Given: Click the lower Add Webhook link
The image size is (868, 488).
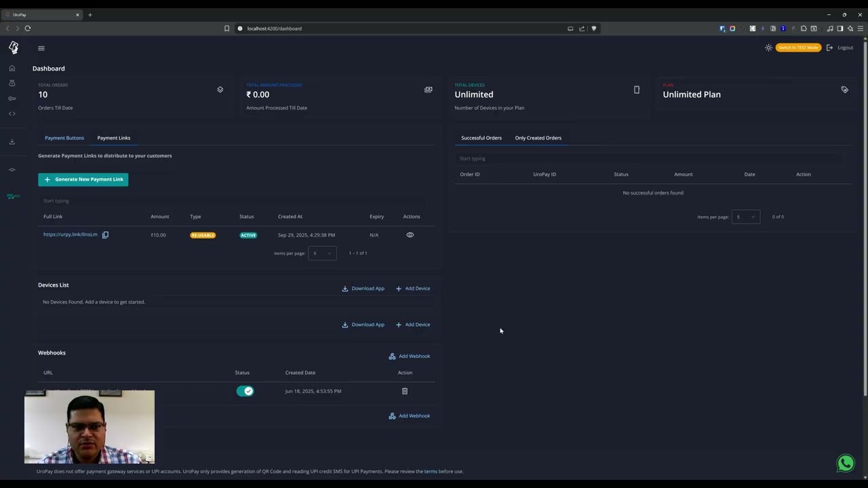Looking at the screenshot, I should [410, 416].
